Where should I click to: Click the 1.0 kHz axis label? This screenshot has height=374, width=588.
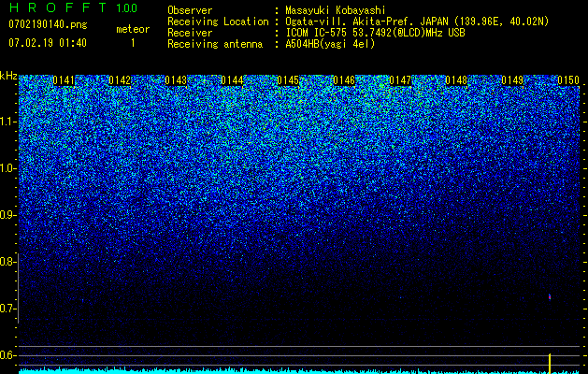click(x=7, y=168)
